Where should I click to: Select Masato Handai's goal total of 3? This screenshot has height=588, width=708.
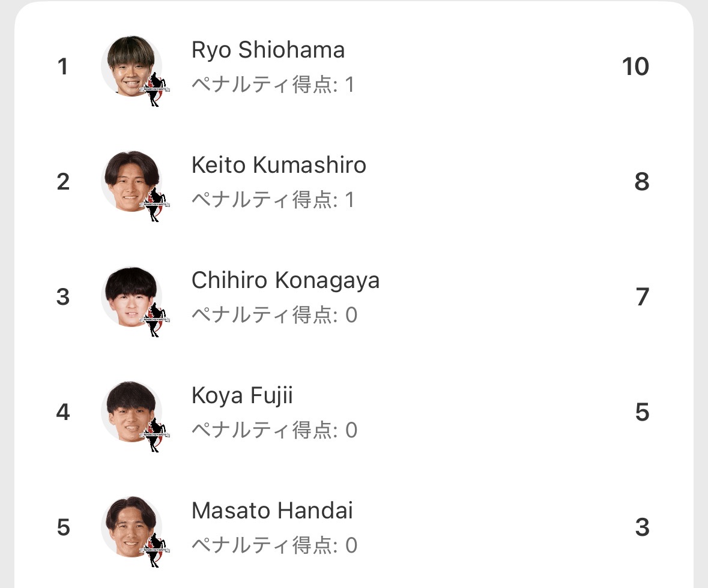click(642, 527)
